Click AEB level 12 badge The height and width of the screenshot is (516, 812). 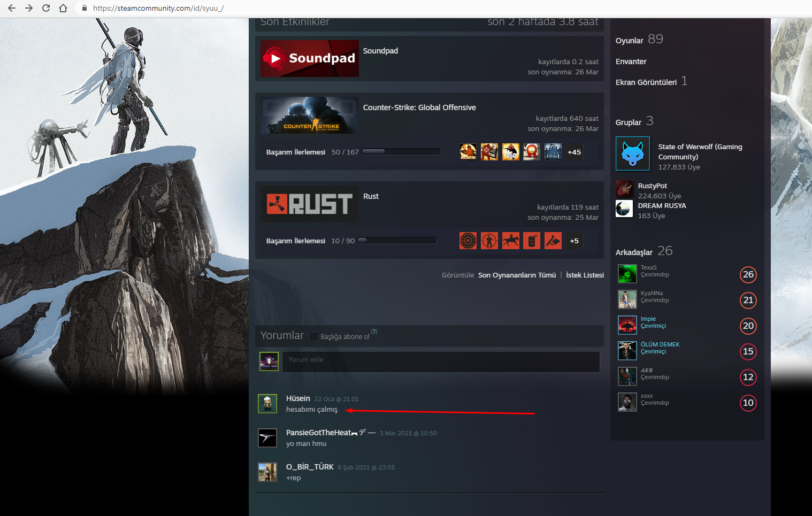click(748, 377)
